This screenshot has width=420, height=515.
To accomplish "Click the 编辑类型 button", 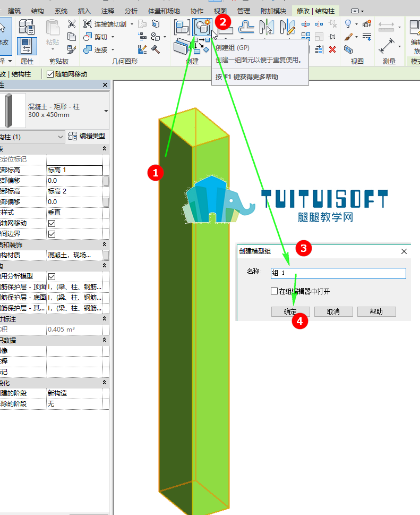I will click(87, 136).
